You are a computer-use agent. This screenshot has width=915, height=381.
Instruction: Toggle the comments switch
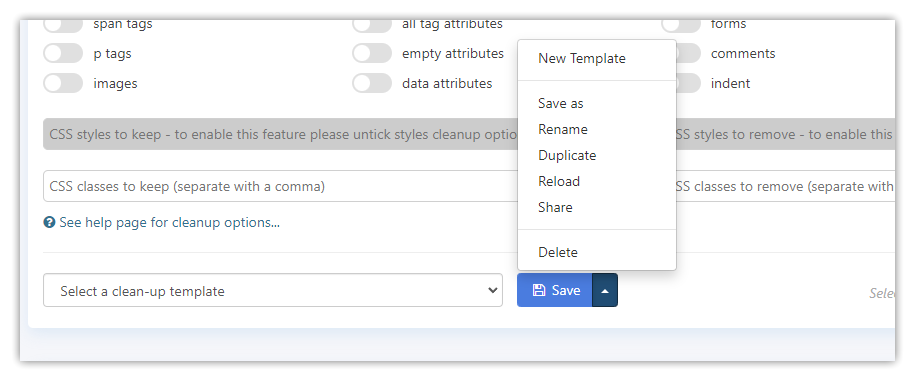click(x=689, y=54)
